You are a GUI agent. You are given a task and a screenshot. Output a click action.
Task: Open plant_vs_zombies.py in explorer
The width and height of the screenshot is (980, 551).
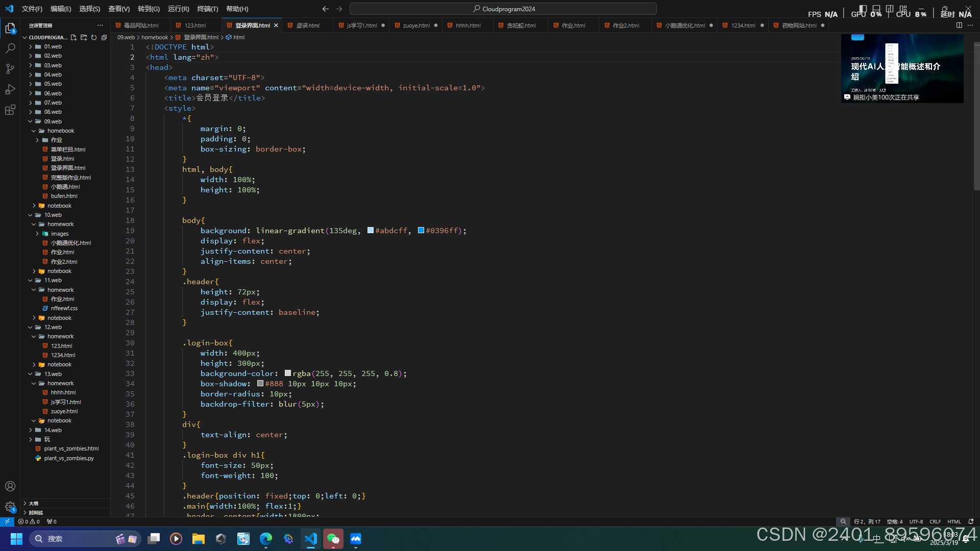[x=69, y=458]
